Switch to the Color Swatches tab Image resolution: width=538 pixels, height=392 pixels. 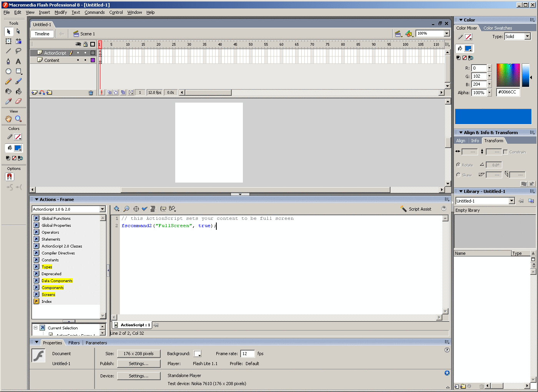click(497, 28)
